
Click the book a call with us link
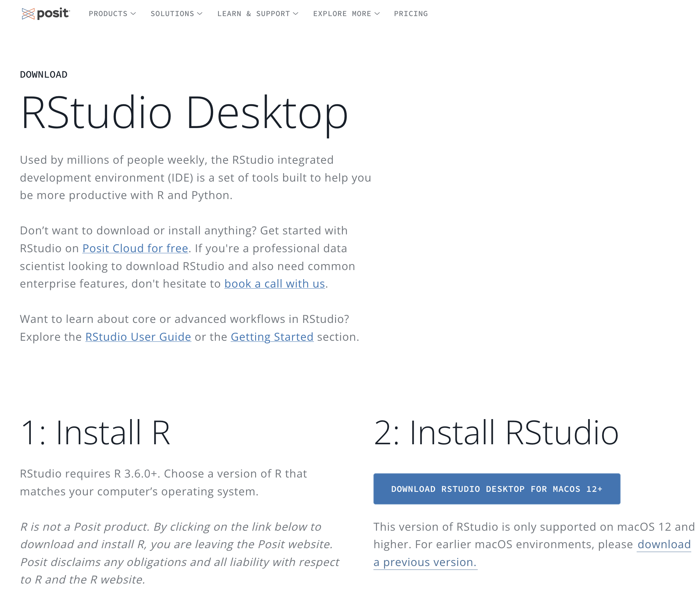[x=275, y=284]
